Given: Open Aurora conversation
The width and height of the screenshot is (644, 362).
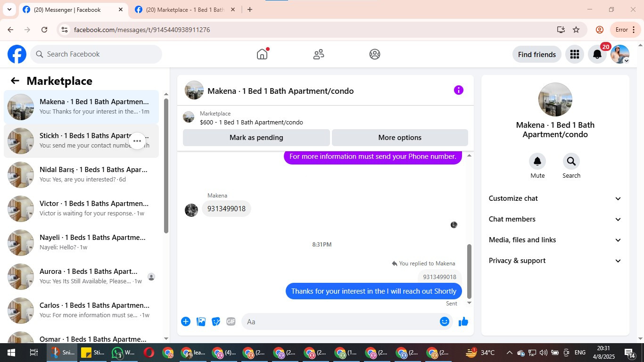Looking at the screenshot, I should pyautogui.click(x=81, y=277).
